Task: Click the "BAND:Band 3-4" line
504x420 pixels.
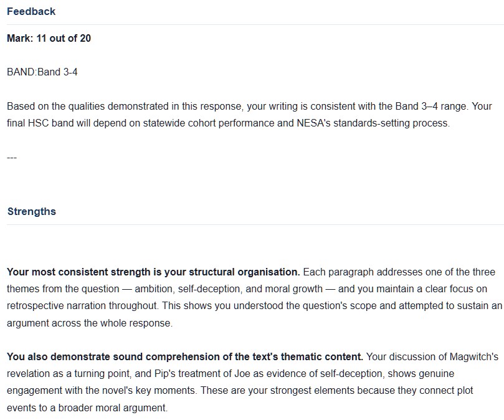Action: point(42,72)
